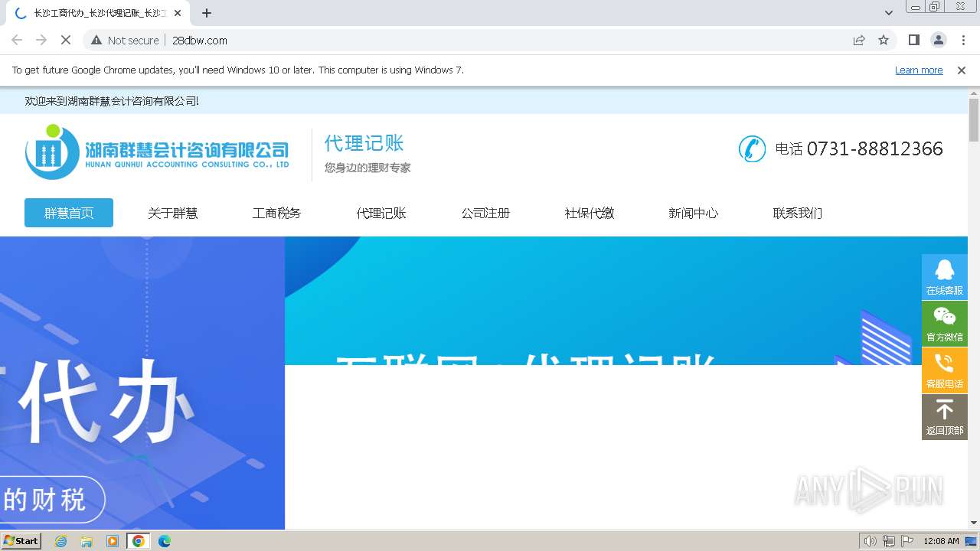Image resolution: width=980 pixels, height=551 pixels.
Task: Open the Chrome profile avatar
Action: tap(939, 40)
